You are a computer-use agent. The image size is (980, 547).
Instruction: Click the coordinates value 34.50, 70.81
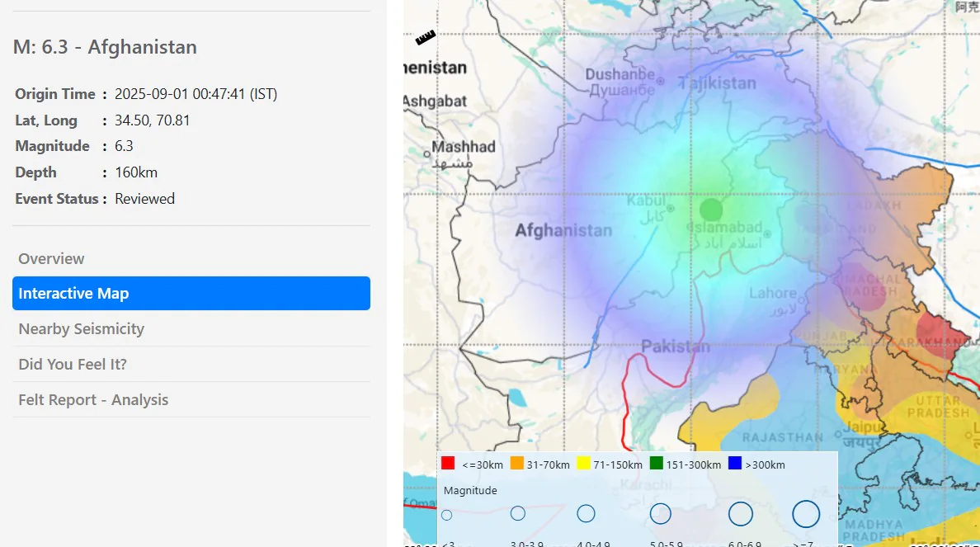tap(152, 120)
